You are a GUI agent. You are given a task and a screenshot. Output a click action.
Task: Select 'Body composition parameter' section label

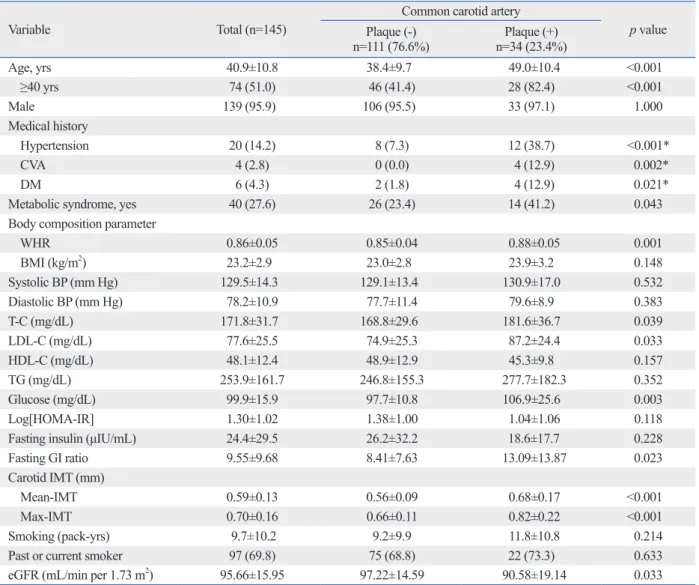[x=82, y=224]
